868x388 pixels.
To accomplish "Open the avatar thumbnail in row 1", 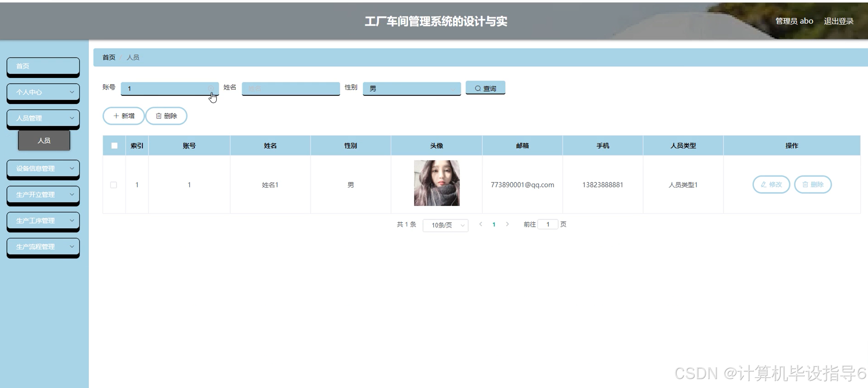I will coord(437,183).
